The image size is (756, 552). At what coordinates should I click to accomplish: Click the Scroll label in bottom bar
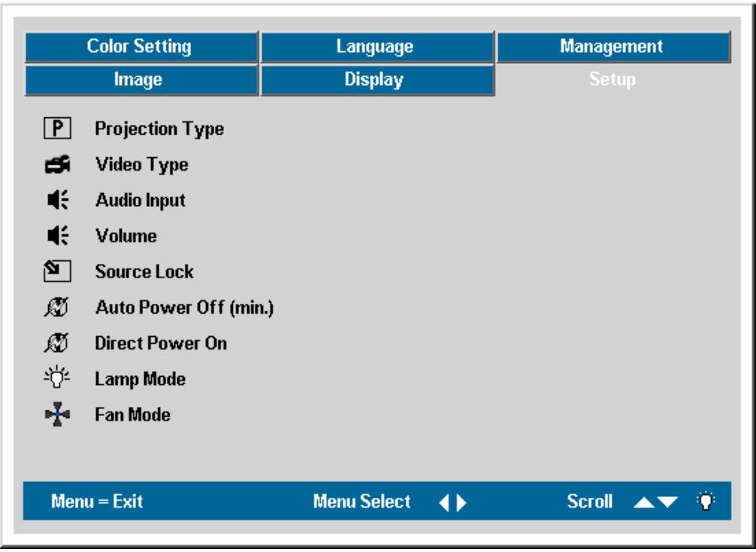[x=590, y=502]
